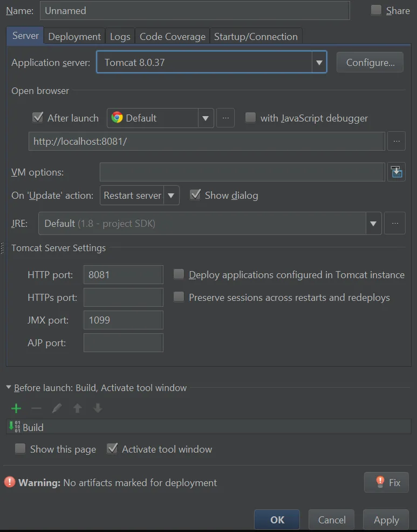Click the JMX port field showing 1099
Viewport: 417px width, 532px height.
pos(124,320)
